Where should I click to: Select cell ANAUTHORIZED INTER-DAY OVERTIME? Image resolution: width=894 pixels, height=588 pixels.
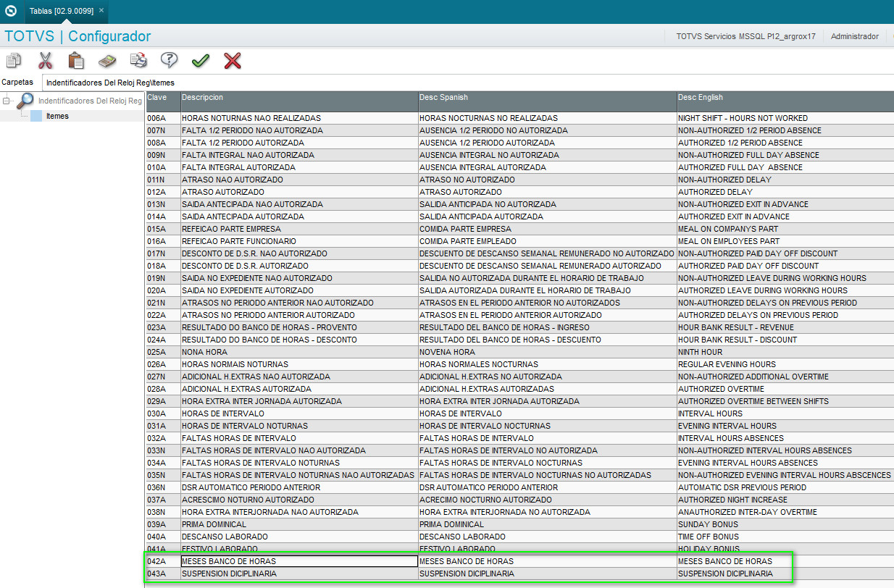[x=785, y=512]
